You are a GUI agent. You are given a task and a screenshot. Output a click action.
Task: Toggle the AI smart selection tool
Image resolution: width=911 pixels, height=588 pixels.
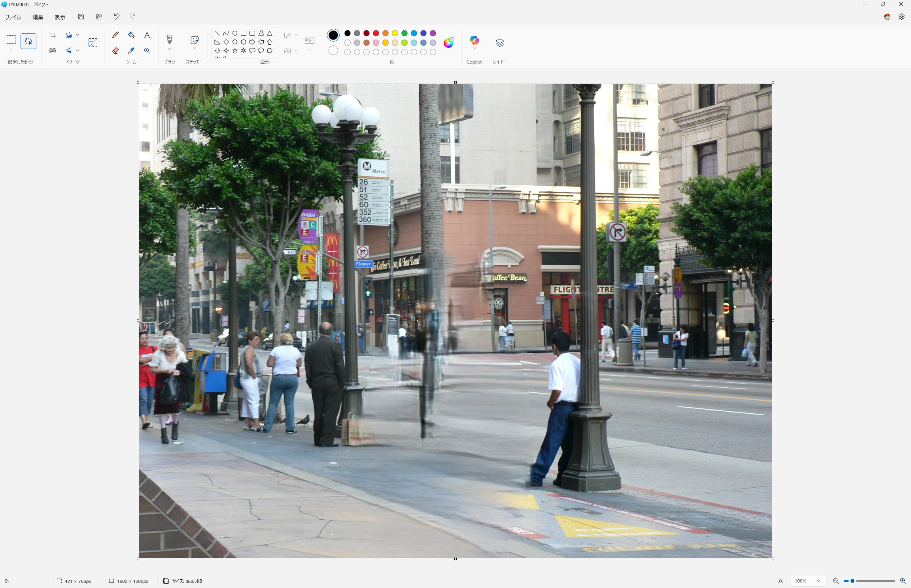coord(28,41)
